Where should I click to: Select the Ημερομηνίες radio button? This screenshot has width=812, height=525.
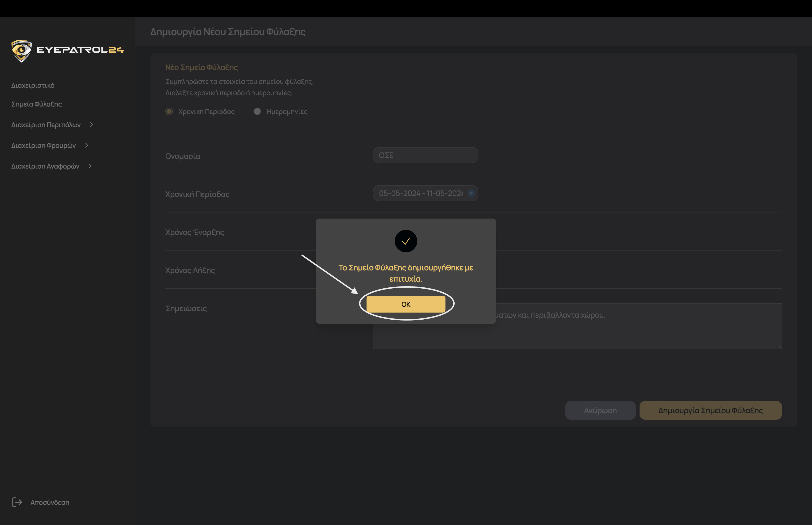click(x=257, y=111)
